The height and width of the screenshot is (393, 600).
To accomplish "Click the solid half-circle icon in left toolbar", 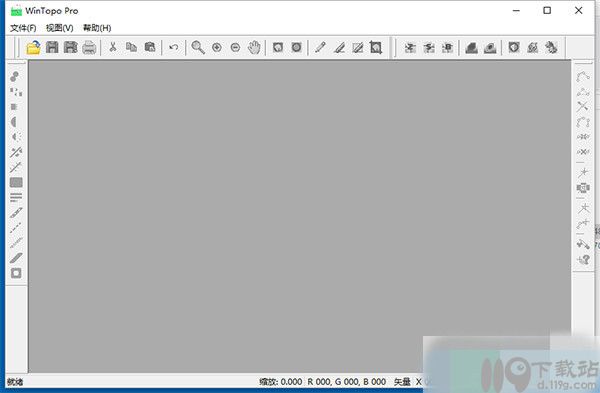I will tap(14, 122).
